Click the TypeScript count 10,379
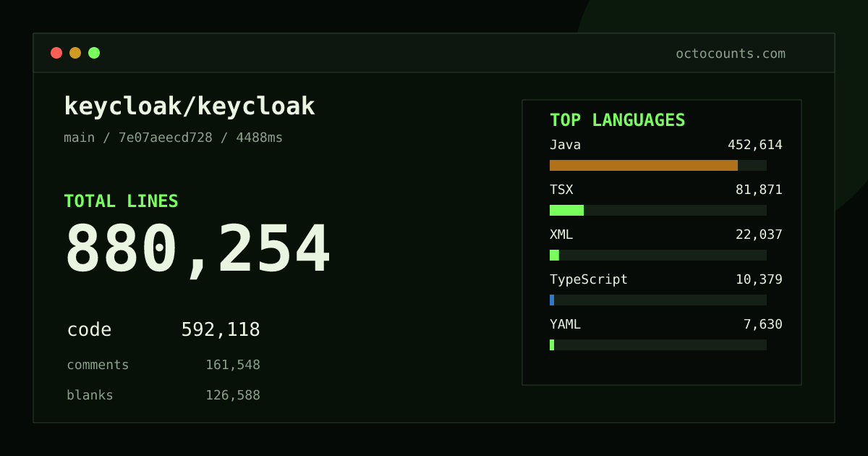868x456 pixels. [759, 279]
